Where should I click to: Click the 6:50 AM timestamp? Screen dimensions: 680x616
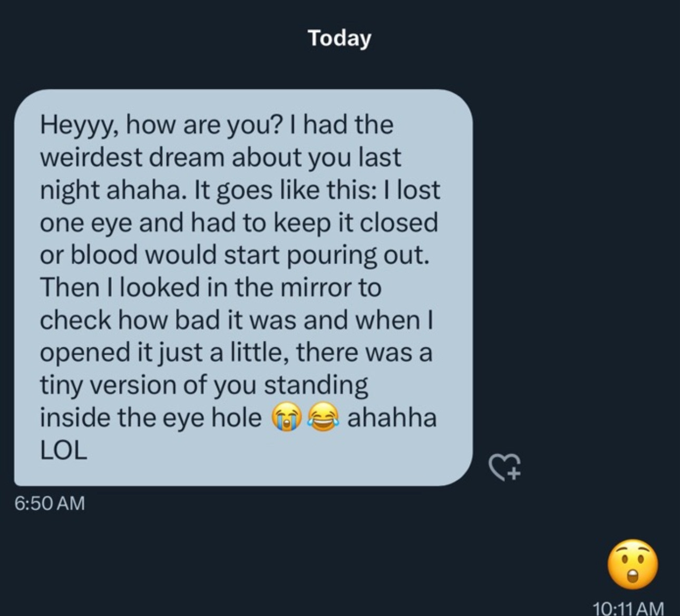pos(49,503)
